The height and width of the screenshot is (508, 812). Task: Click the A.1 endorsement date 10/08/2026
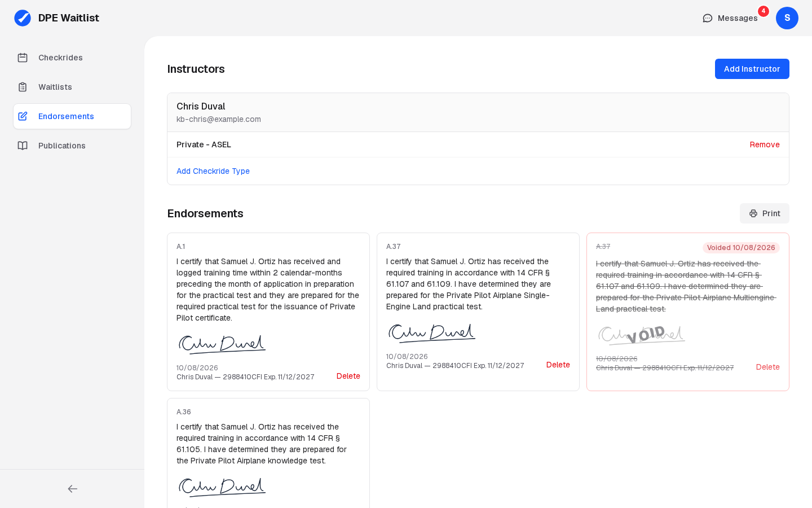[x=197, y=368]
